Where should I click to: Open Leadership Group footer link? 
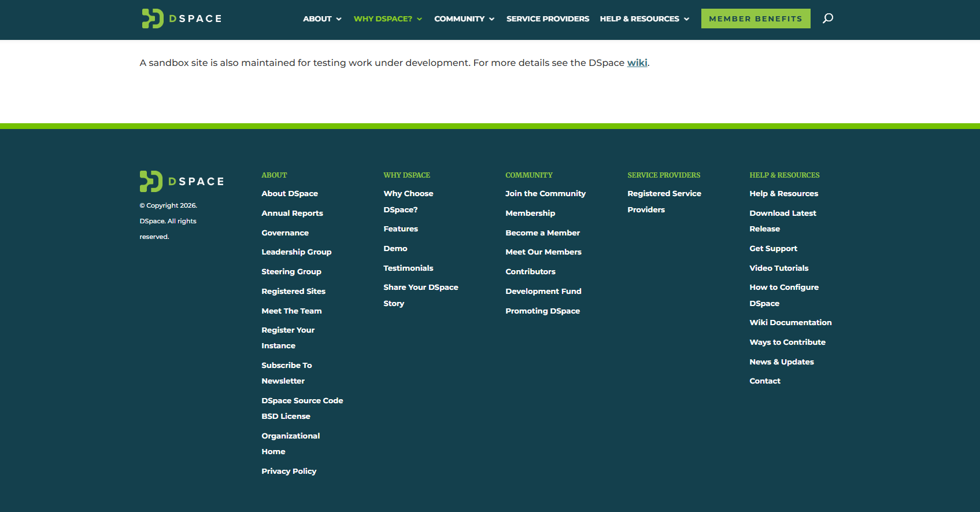tap(296, 252)
